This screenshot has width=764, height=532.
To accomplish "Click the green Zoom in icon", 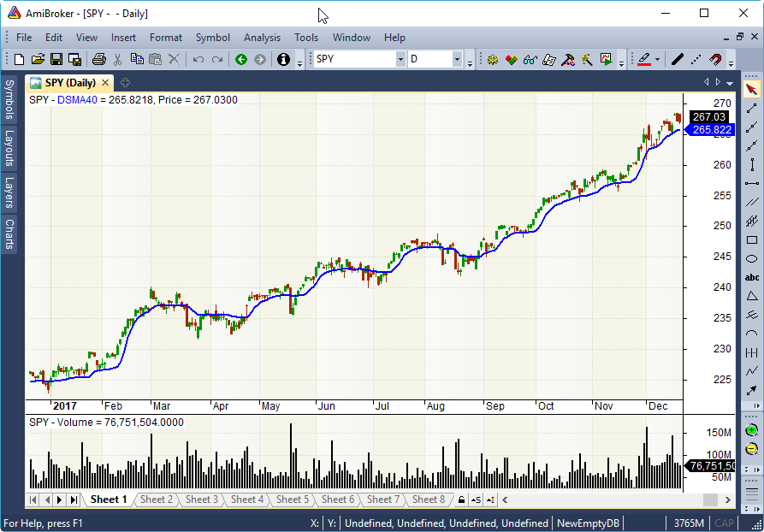I will click(x=751, y=430).
